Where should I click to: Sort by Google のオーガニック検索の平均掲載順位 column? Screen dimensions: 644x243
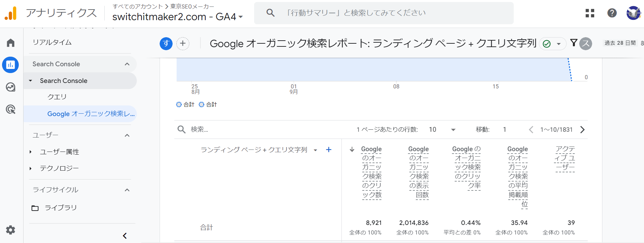518,177
